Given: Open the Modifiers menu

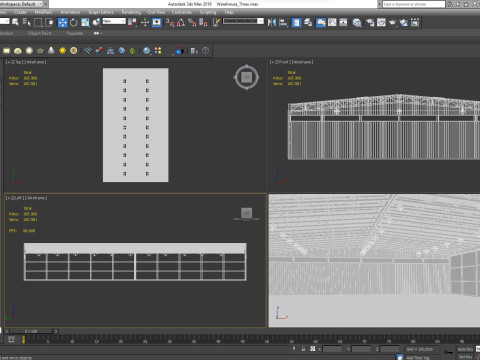Looking at the screenshot, I should tap(43, 12).
